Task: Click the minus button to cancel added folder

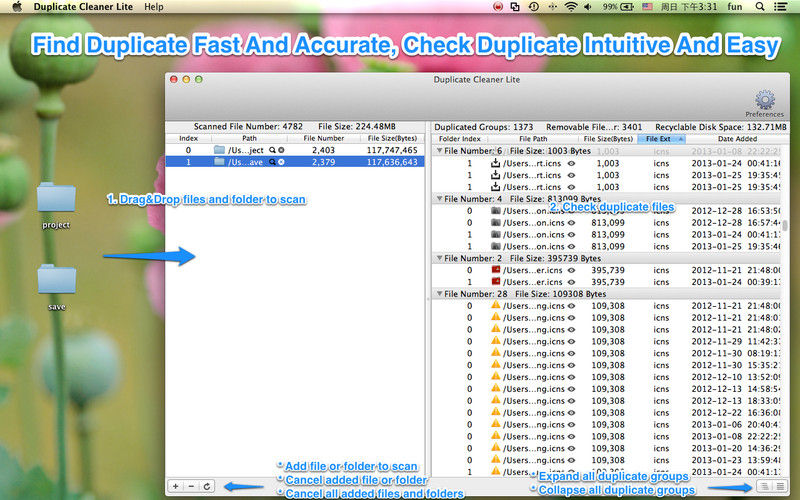Action: point(191,486)
